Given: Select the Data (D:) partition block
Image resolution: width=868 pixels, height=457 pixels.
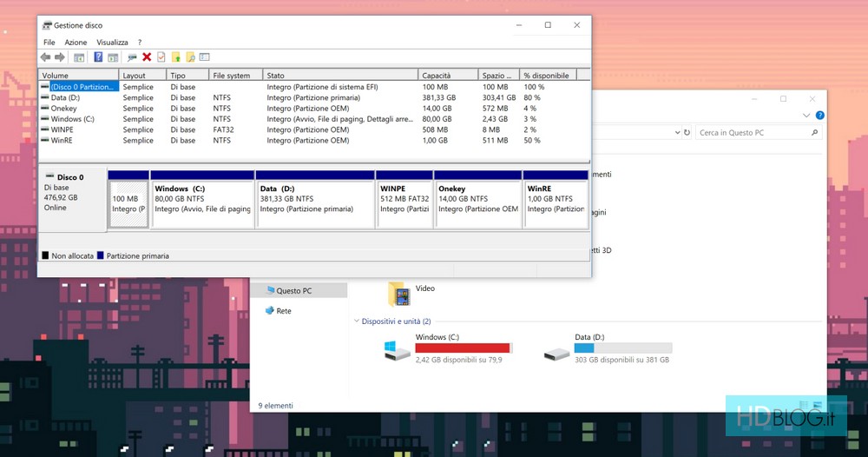Looking at the screenshot, I should click(315, 204).
